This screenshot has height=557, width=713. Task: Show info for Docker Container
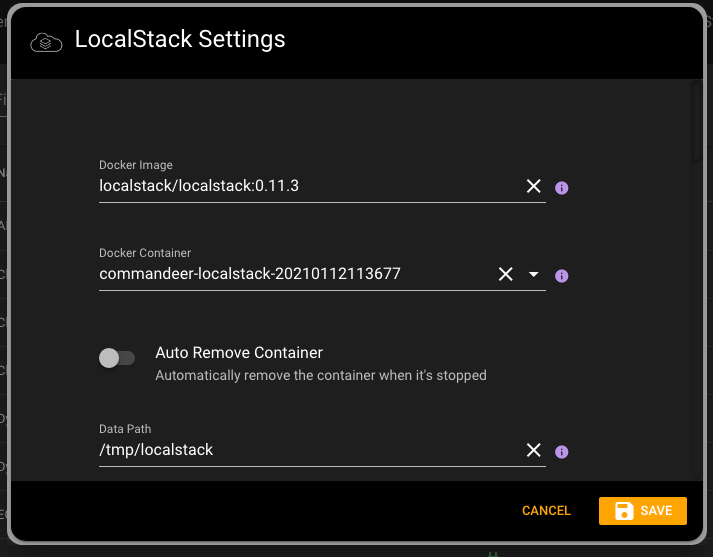point(562,276)
